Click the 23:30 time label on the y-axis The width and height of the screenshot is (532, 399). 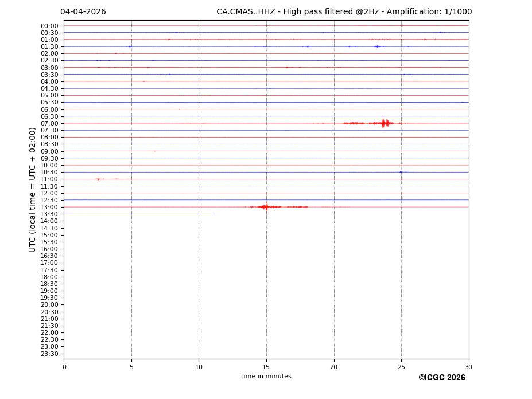(49, 354)
